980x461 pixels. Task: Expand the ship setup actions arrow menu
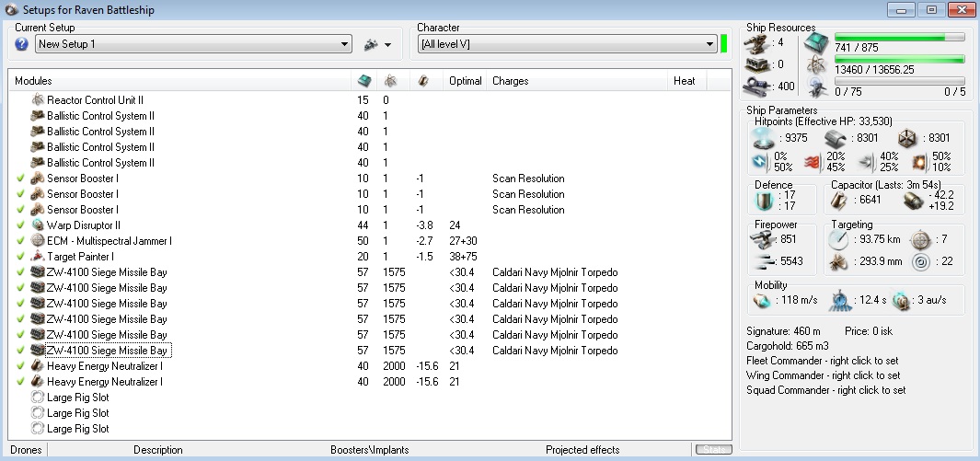pyautogui.click(x=387, y=44)
